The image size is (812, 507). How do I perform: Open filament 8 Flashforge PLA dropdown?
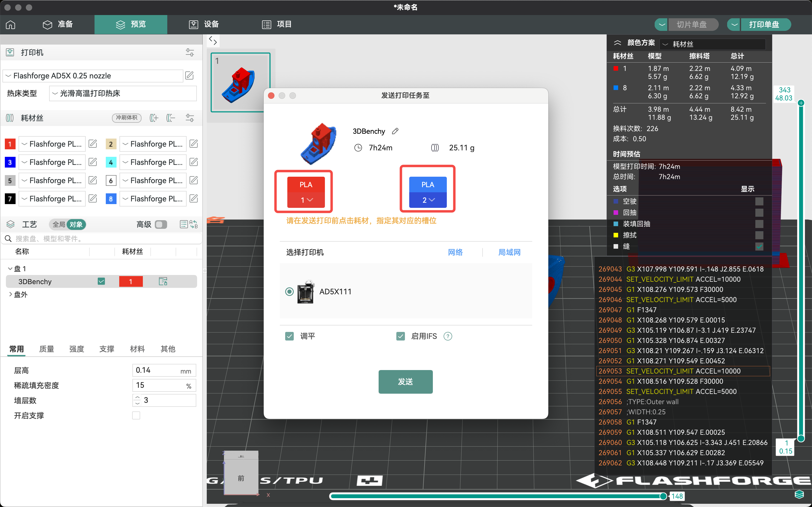click(153, 198)
